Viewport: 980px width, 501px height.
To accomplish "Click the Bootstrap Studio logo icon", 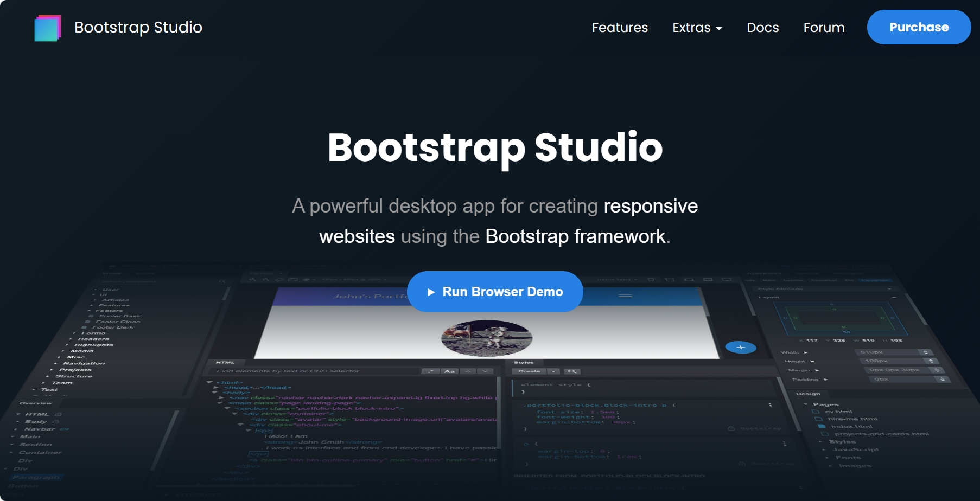I will coord(48,28).
